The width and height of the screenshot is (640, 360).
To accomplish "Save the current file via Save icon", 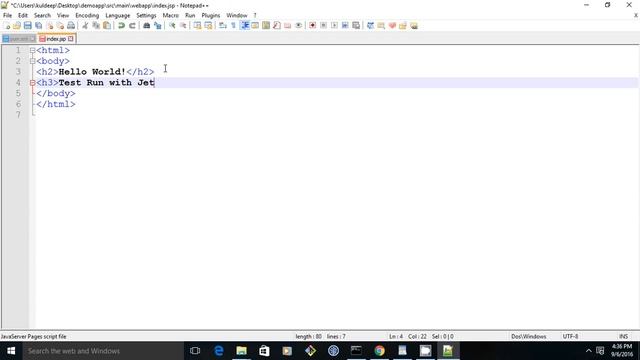I will coord(27,26).
